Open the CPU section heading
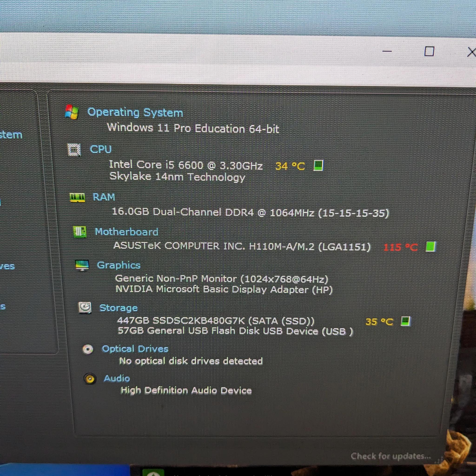 (100, 149)
